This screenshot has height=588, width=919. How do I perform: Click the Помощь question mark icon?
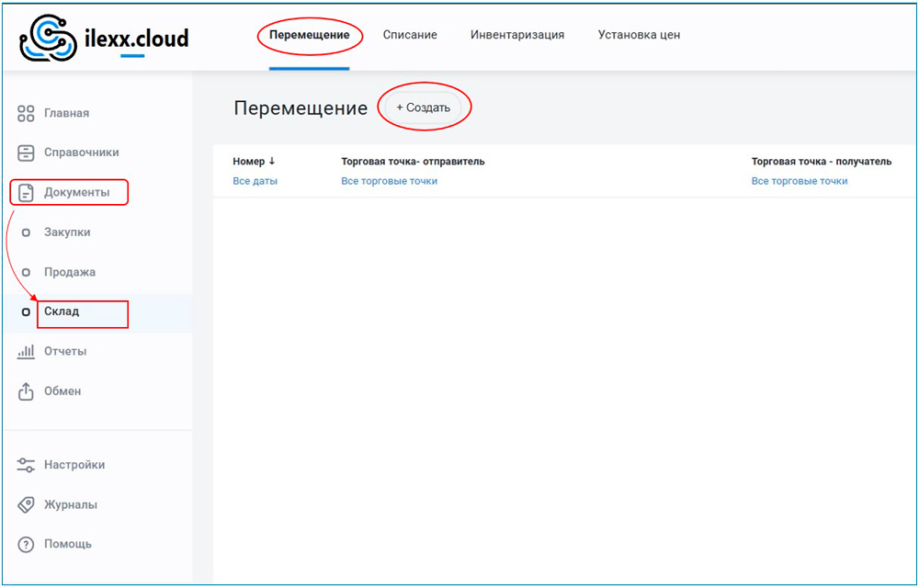[26, 544]
